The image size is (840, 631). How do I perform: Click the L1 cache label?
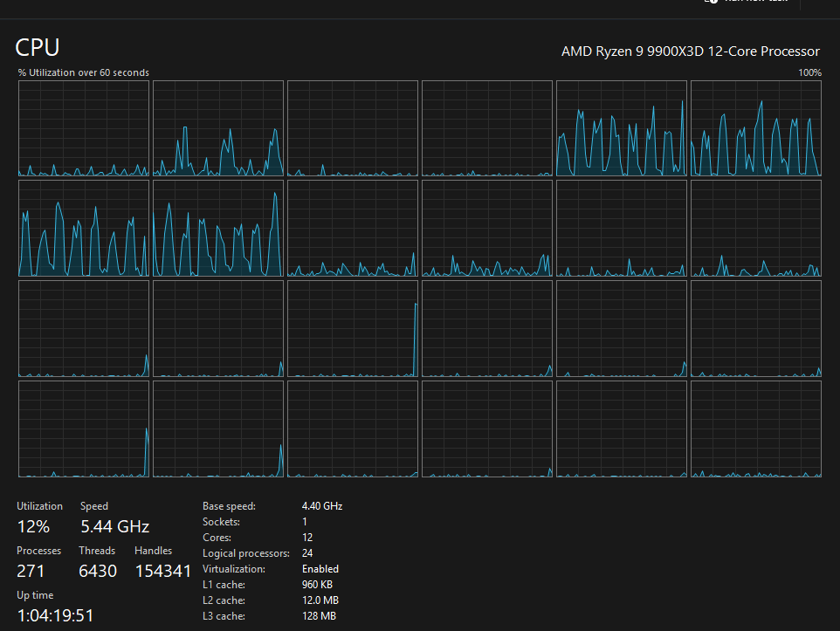pyautogui.click(x=224, y=585)
